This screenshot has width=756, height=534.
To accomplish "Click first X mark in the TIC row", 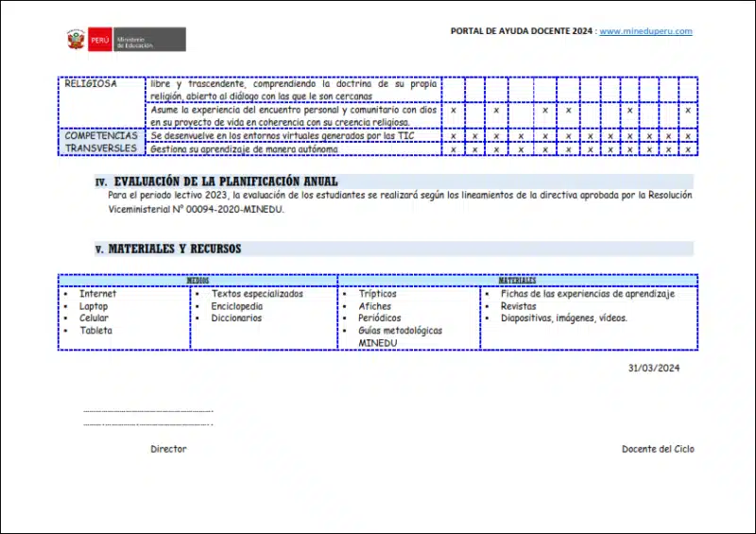I will point(454,136).
